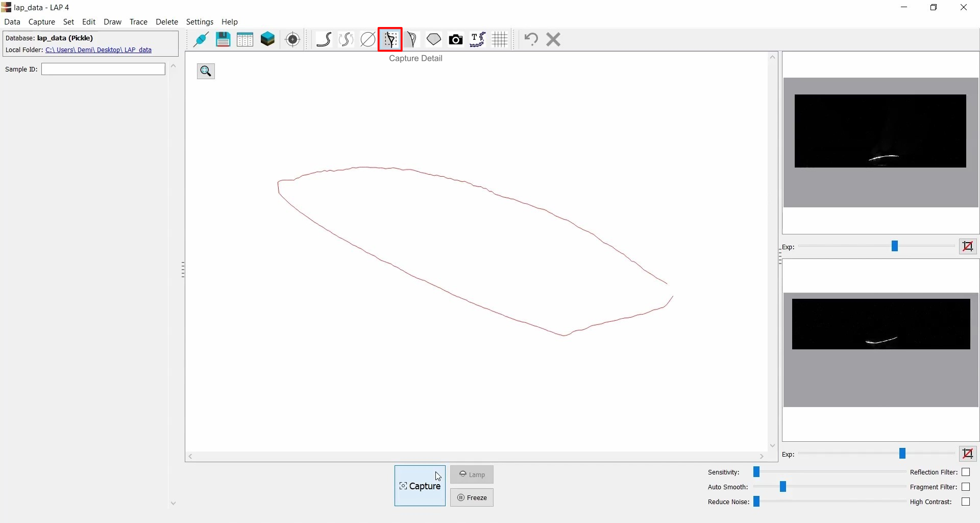Open the Data menu
Image resolution: width=980 pixels, height=523 pixels.
[12, 22]
